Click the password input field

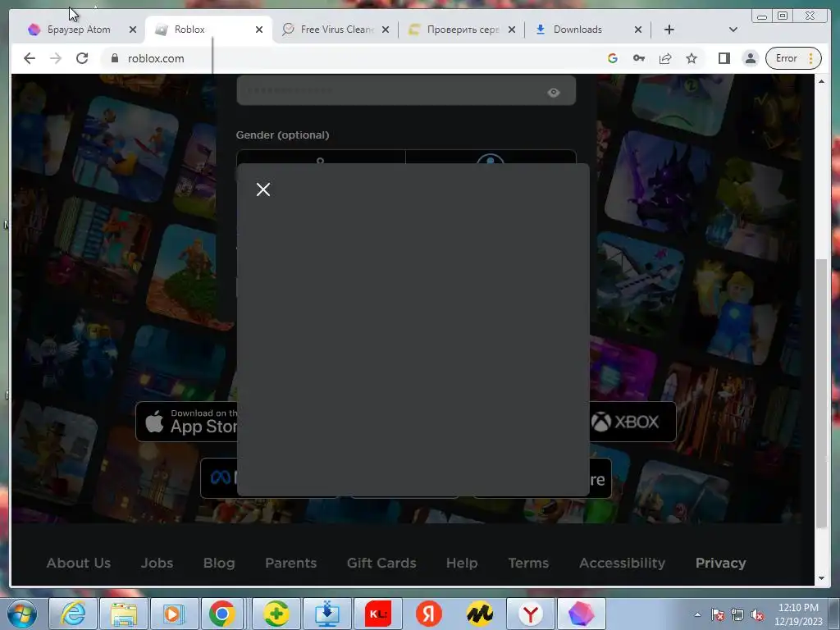[406, 90]
